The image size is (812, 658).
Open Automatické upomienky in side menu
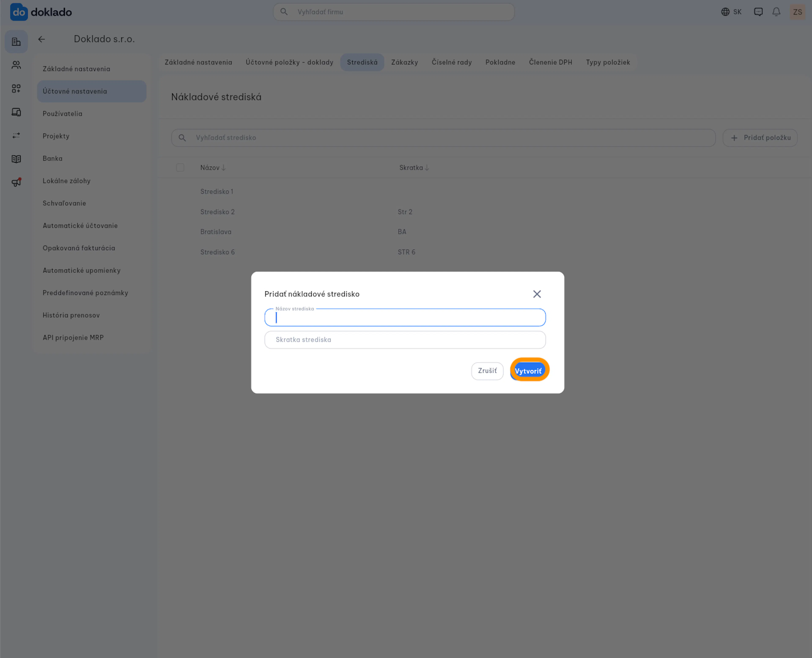click(x=92, y=270)
